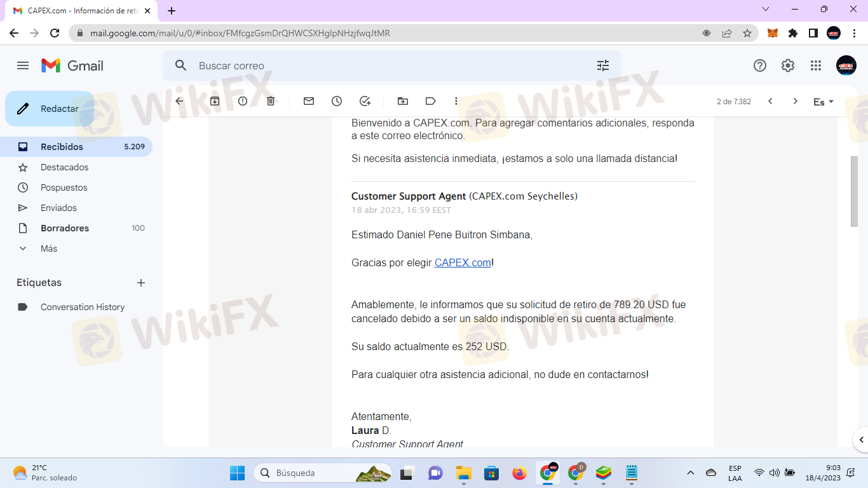Open the Borradores drafts folder

(x=76, y=228)
